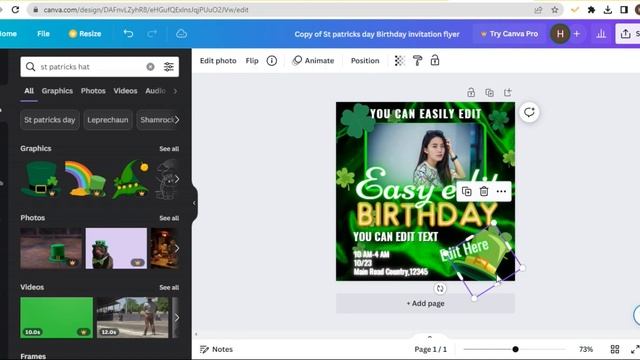640x360 pixels.
Task: Share this page from the address bar
Action: 538,10
